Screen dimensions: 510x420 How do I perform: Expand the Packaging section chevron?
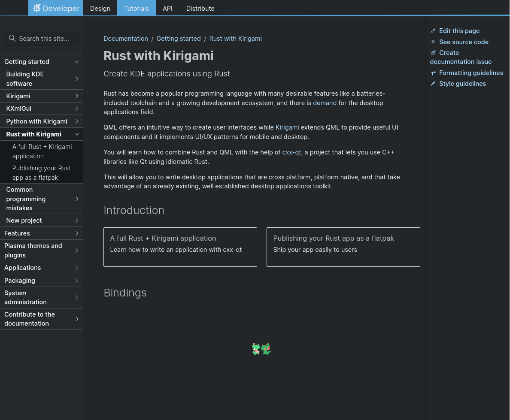(x=77, y=281)
